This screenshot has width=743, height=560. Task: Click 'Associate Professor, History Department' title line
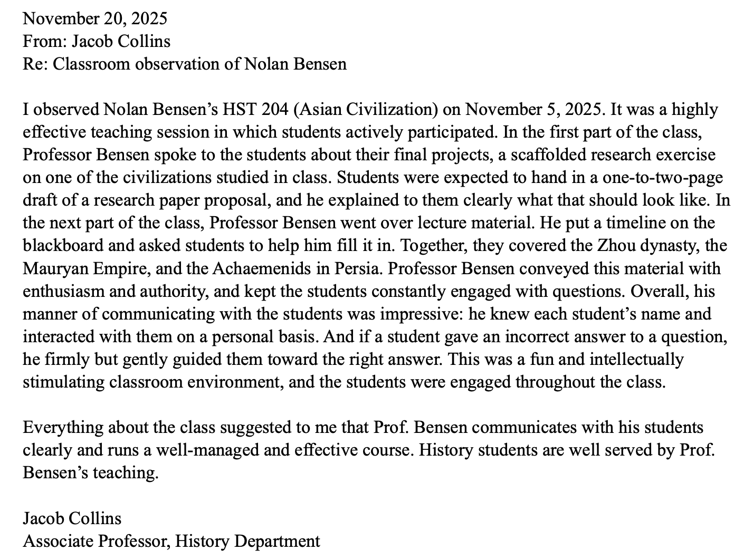[x=172, y=541]
